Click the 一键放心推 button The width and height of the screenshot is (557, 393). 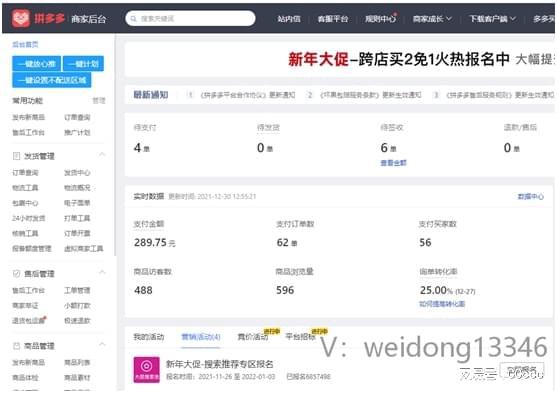[x=37, y=64]
